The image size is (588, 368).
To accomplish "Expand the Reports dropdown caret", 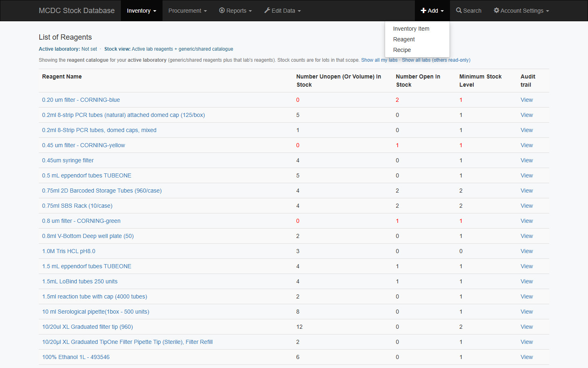I will point(250,11).
